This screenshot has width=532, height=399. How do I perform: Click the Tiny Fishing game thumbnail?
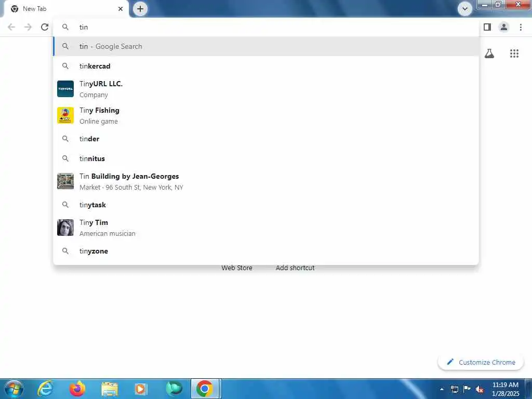[65, 115]
